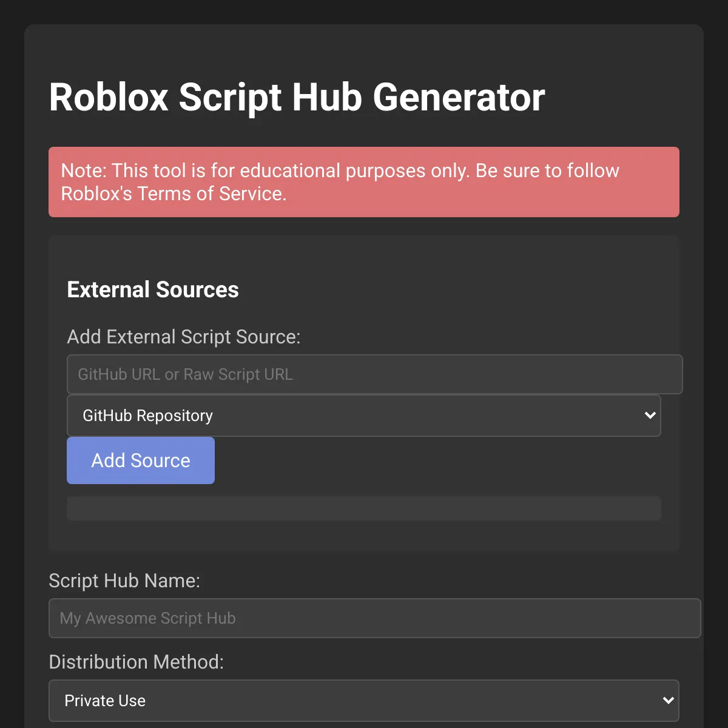The width and height of the screenshot is (728, 728).
Task: Click the Script Hub Name label
Action: [x=124, y=581]
